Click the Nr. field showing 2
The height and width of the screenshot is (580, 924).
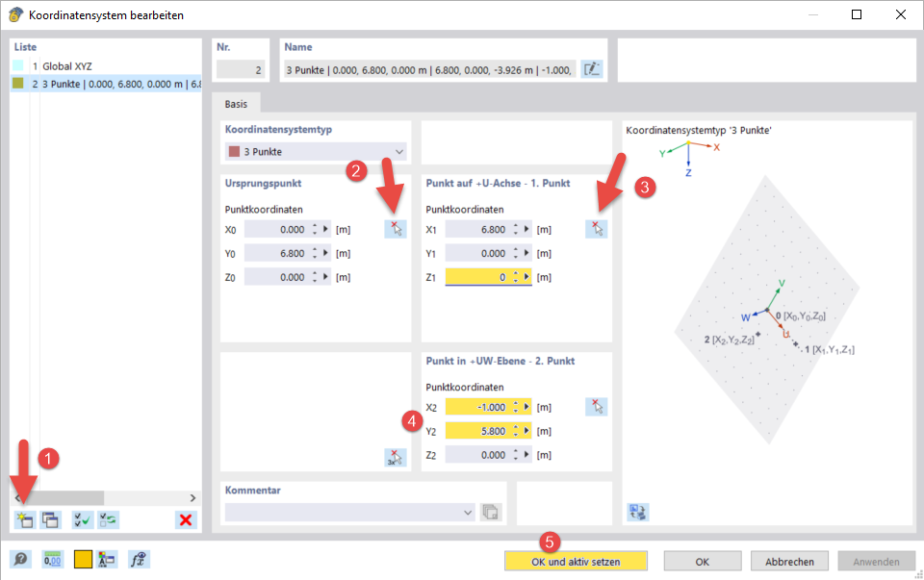tap(241, 69)
